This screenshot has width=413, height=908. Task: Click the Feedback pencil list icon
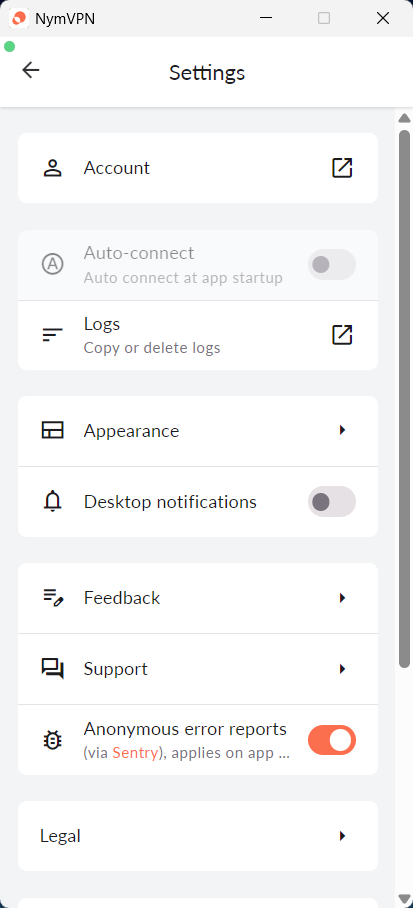pyautogui.click(x=53, y=597)
